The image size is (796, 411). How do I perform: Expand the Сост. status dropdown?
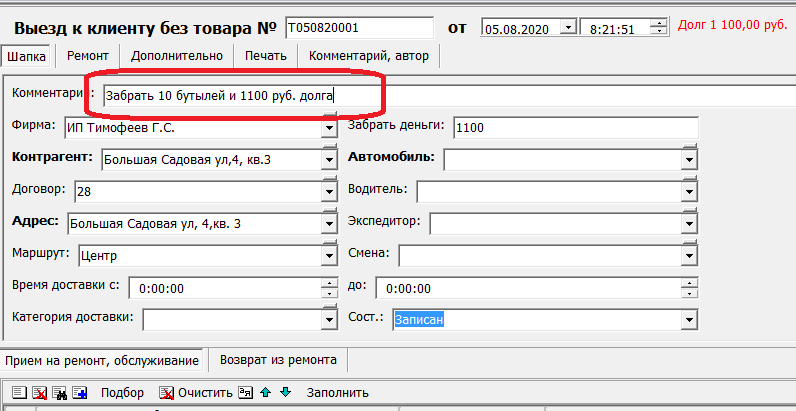[x=688, y=320]
